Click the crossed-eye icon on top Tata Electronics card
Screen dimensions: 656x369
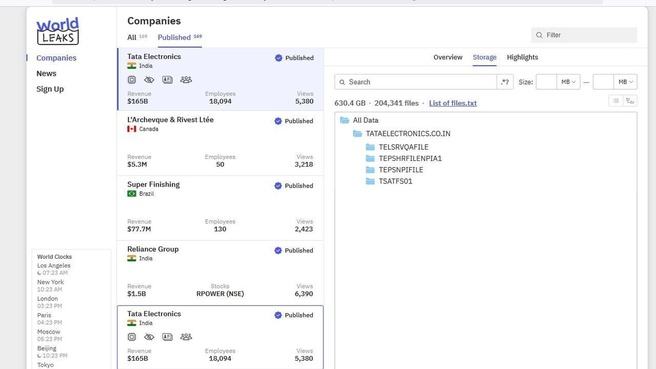point(149,79)
